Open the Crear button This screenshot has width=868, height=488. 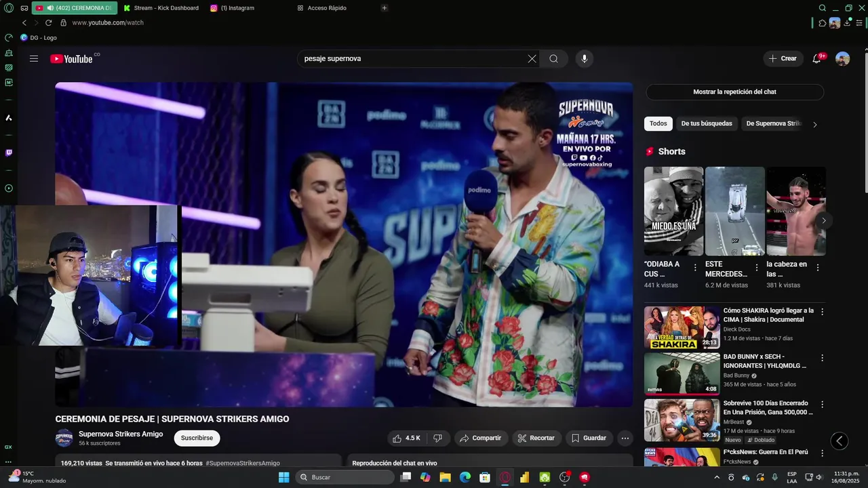(x=783, y=59)
